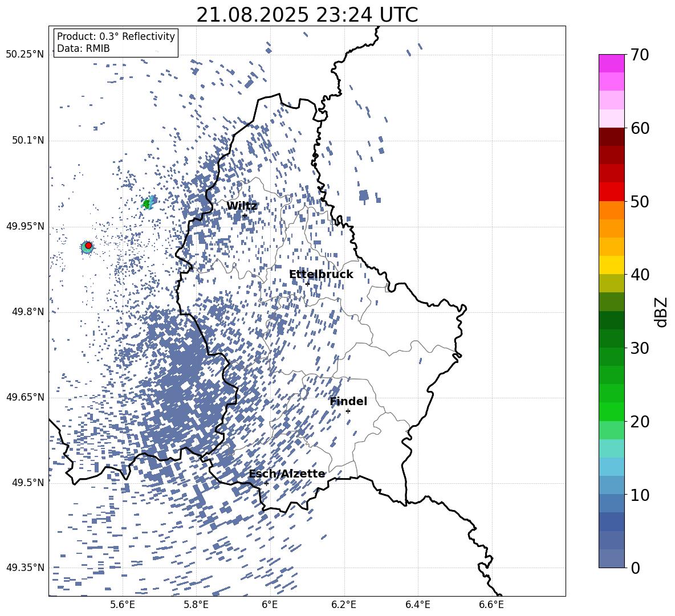Click the colorbar value 70
The width and height of the screenshot is (675, 616).
pos(640,55)
